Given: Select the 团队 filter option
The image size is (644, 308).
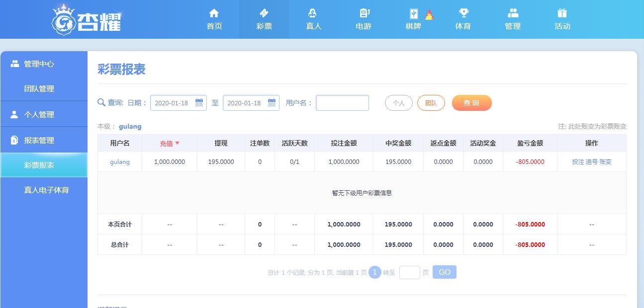Looking at the screenshot, I should point(431,103).
